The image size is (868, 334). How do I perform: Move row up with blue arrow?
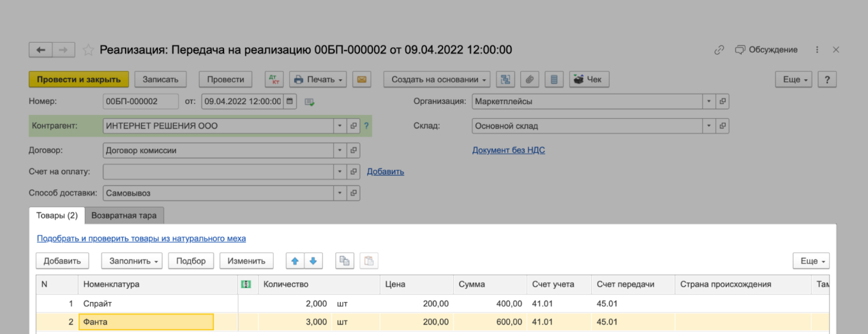click(295, 261)
